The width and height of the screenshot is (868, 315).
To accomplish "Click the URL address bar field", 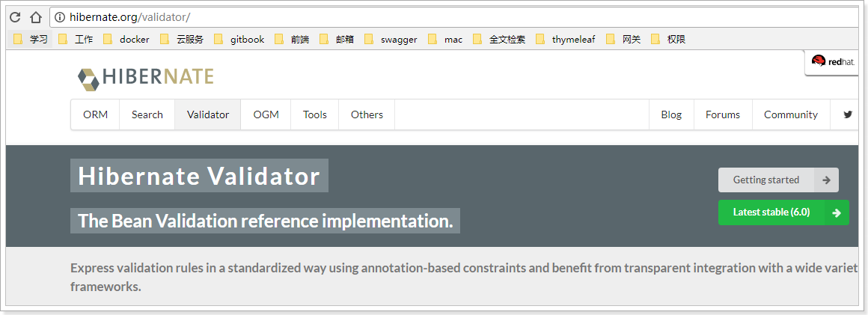I will coord(449,17).
